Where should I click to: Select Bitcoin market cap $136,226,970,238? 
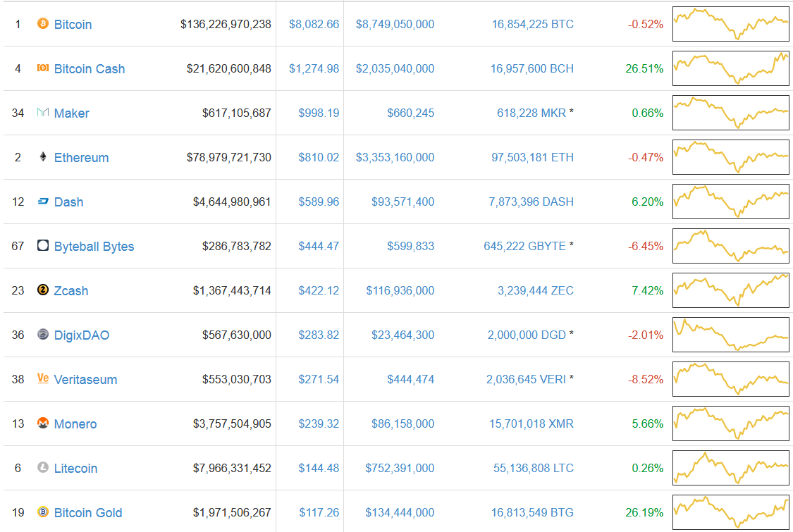tap(226, 24)
